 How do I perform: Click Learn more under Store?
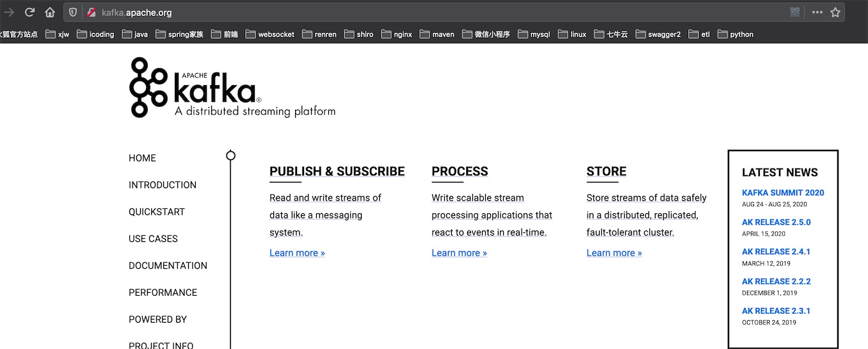pyautogui.click(x=614, y=253)
